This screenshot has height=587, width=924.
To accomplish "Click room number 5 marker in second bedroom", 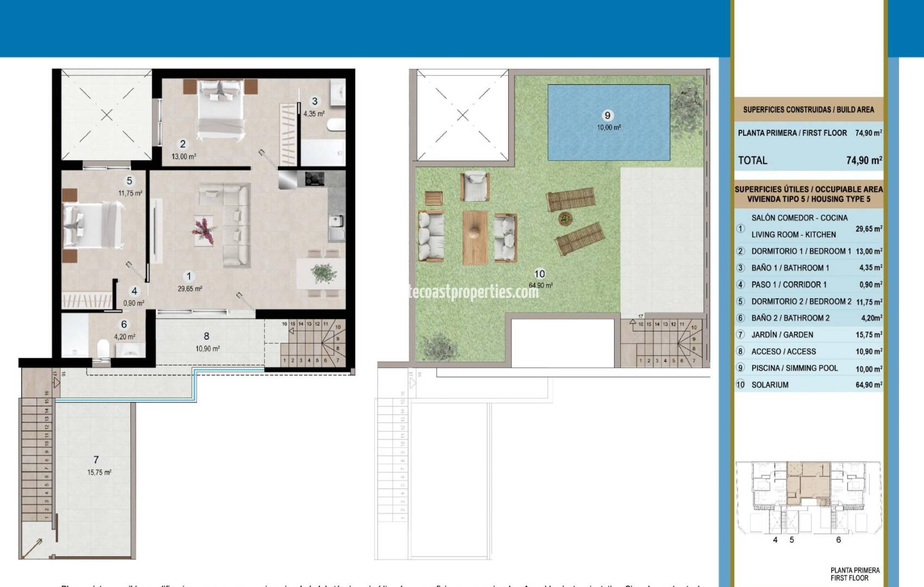I will coord(129,181).
